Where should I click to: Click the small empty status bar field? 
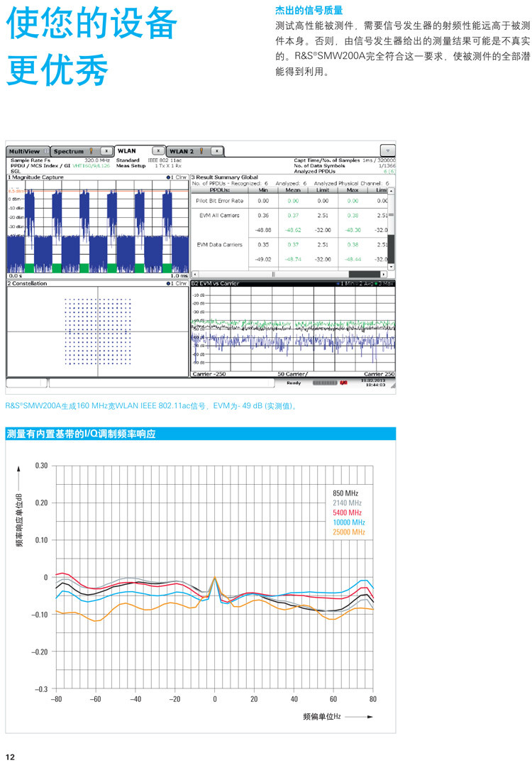click(x=27, y=383)
